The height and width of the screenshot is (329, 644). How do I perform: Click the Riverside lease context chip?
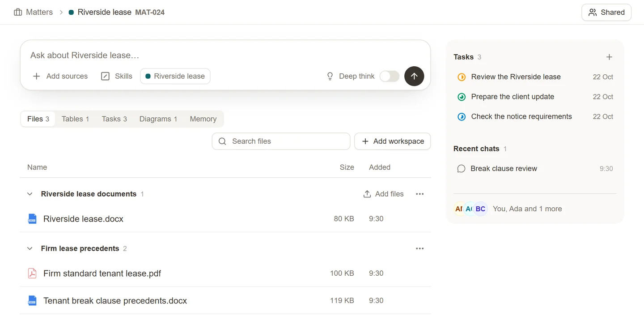pos(175,76)
